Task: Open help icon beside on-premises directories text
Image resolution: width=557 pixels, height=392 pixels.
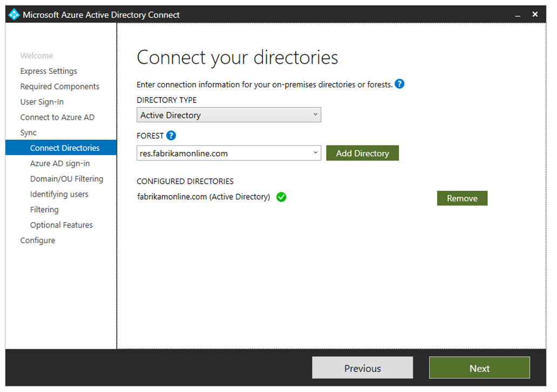Action: [x=399, y=84]
